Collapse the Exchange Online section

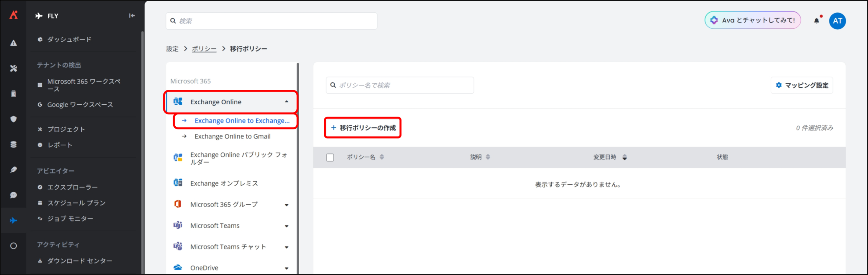coord(287,102)
